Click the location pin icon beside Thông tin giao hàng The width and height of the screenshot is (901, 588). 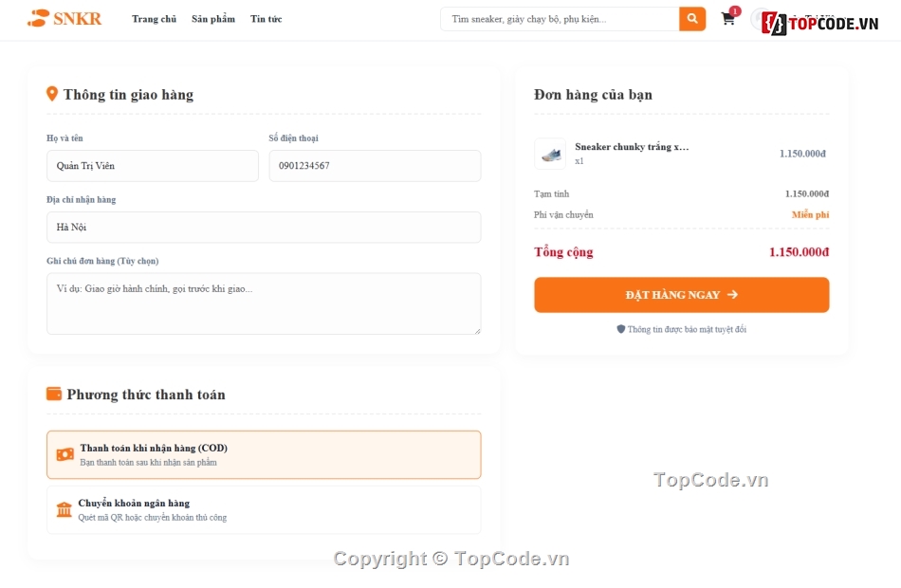point(52,94)
